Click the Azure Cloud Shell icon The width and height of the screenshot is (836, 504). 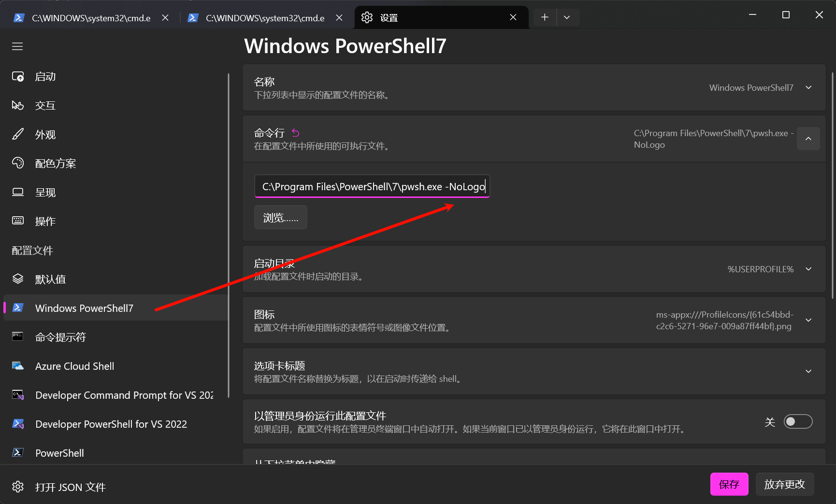(x=18, y=366)
